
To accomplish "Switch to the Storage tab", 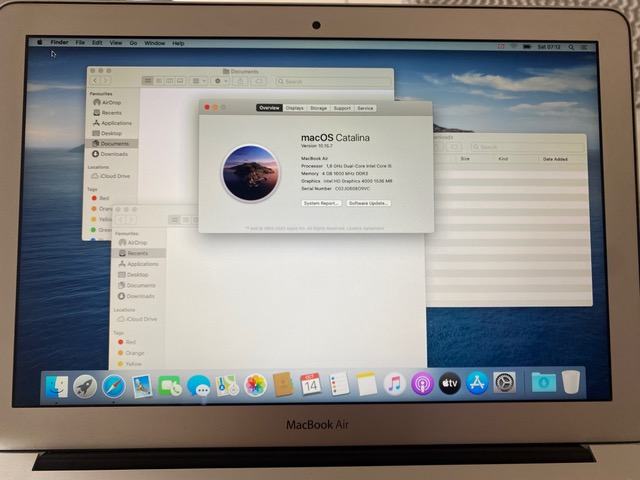I will click(318, 108).
